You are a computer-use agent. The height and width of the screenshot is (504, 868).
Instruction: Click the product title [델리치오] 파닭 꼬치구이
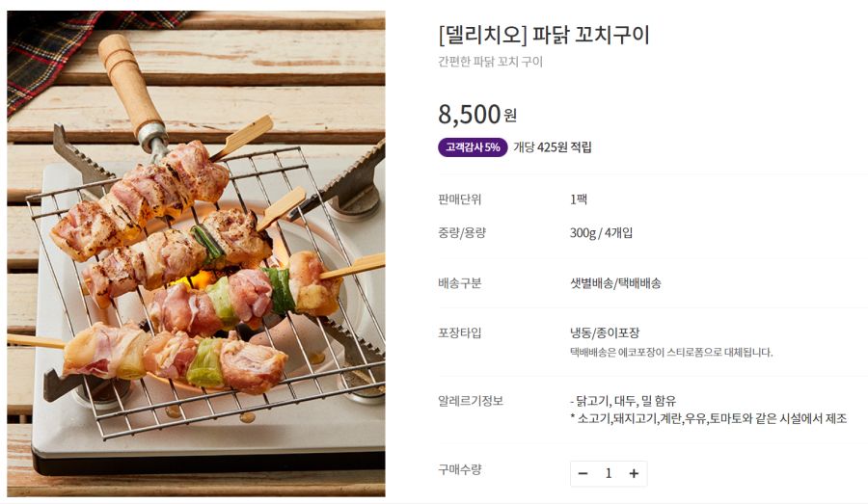(544, 36)
